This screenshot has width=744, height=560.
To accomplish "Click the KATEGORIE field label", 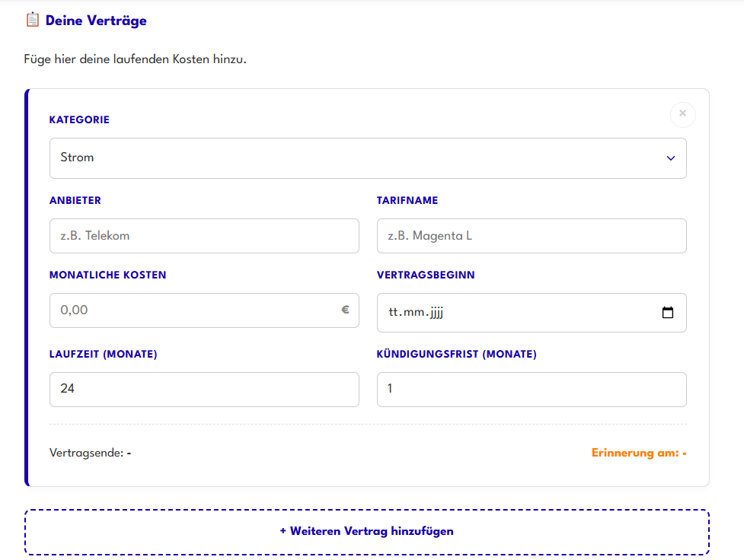I will coord(79,119).
